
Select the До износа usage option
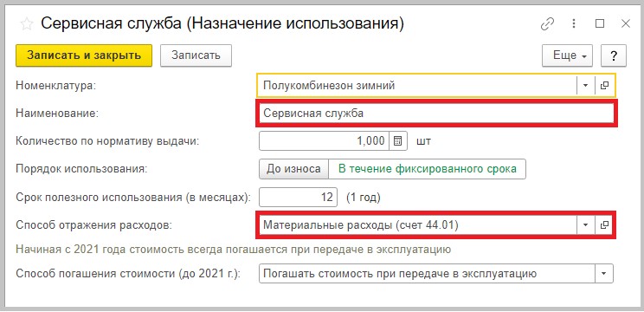click(x=293, y=169)
